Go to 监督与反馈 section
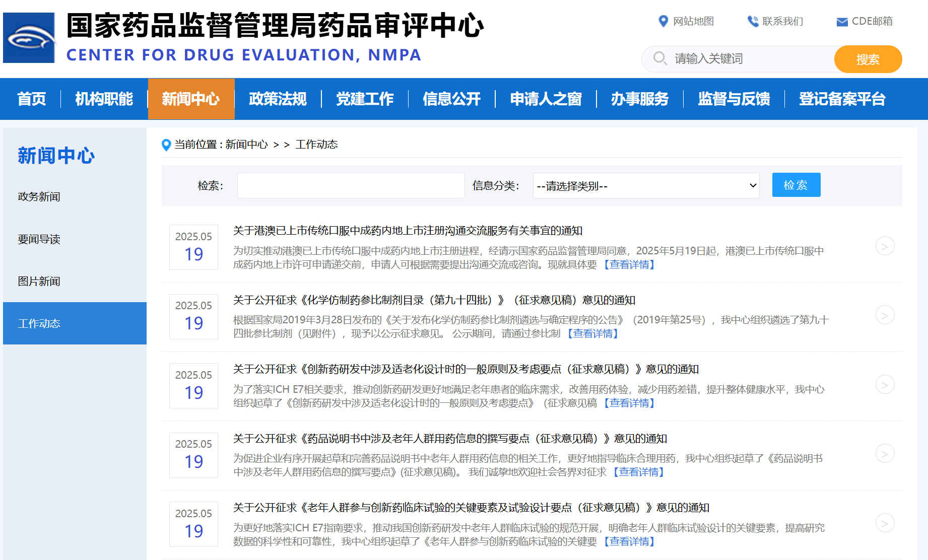 point(734,99)
